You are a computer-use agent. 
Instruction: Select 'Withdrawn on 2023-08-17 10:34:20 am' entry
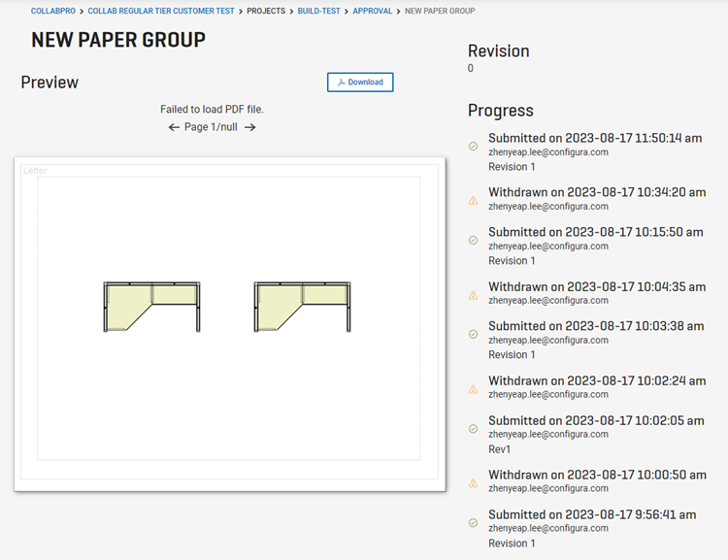(x=597, y=192)
